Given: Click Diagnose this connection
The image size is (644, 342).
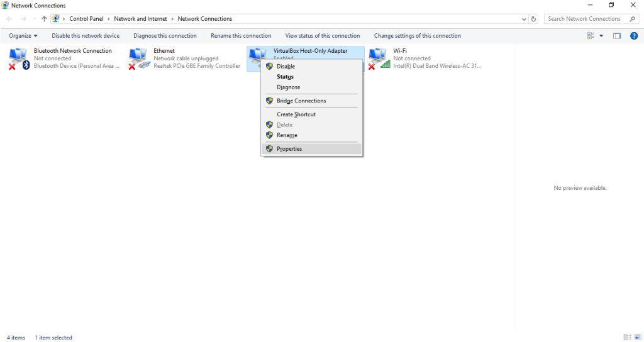Looking at the screenshot, I should [165, 36].
